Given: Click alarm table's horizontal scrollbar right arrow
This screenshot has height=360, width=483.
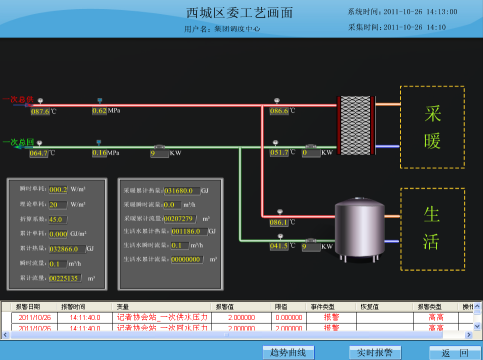Looking at the screenshot, I should tap(469, 335).
